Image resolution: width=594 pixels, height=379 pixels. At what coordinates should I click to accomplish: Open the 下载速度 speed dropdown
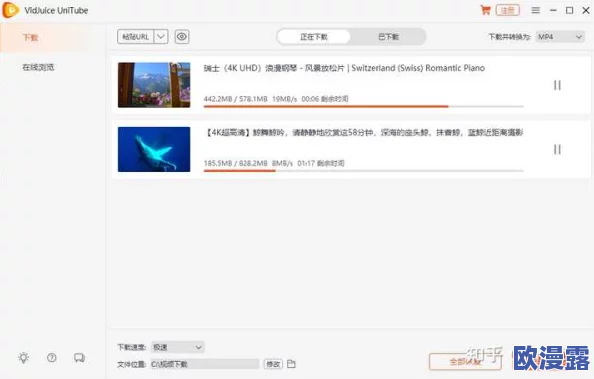click(178, 347)
